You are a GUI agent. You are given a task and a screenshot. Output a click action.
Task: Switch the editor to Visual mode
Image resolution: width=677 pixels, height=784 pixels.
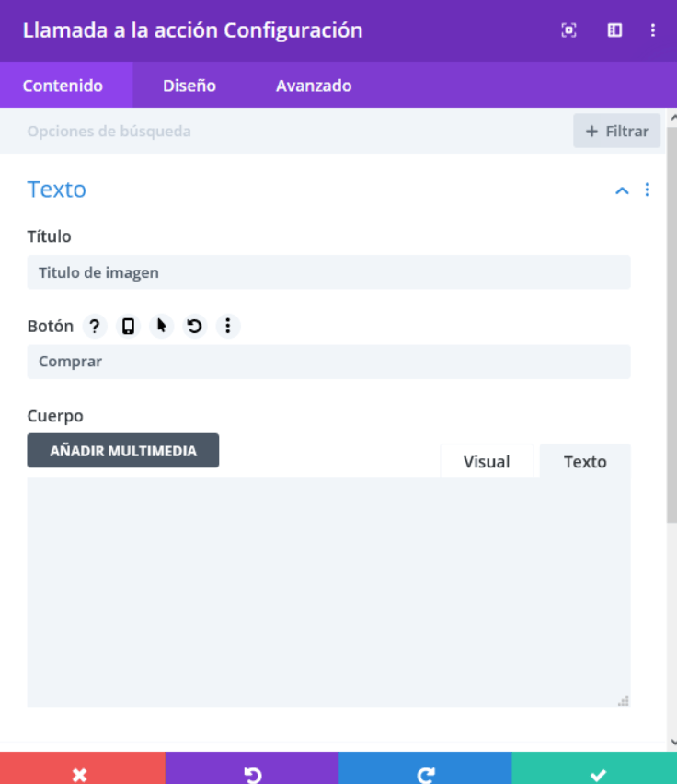point(487,461)
